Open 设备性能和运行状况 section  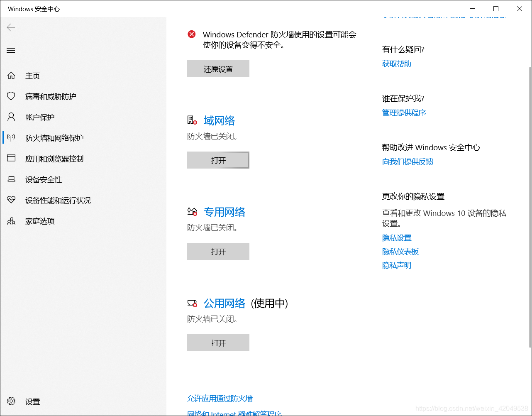(58, 200)
